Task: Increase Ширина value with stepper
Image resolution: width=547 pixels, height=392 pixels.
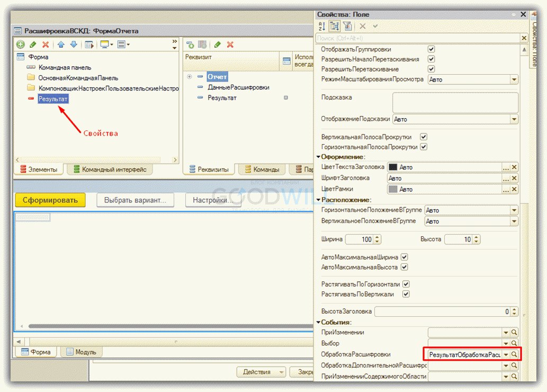Action: pyautogui.click(x=377, y=237)
